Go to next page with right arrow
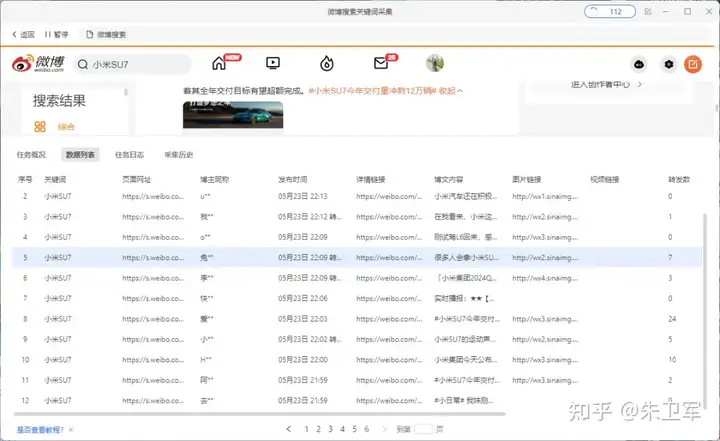The height and width of the screenshot is (441, 720). coord(384,429)
